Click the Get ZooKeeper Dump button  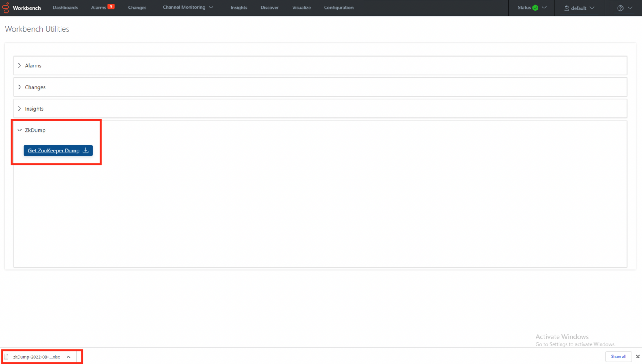pos(58,150)
